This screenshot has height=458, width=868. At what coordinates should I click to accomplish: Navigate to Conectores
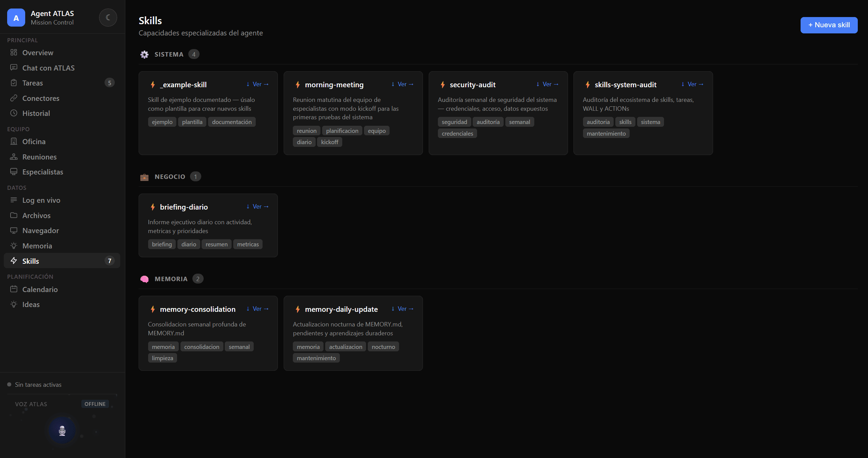point(62,98)
